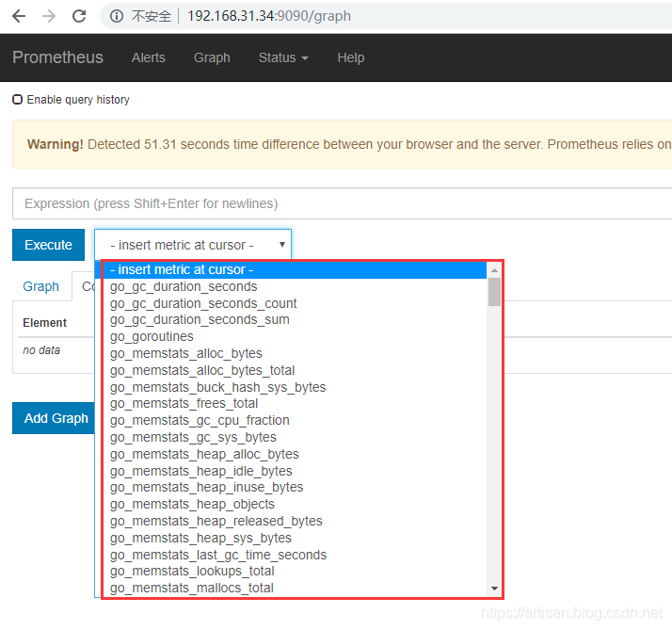Focus the Expression input field

[339, 203]
